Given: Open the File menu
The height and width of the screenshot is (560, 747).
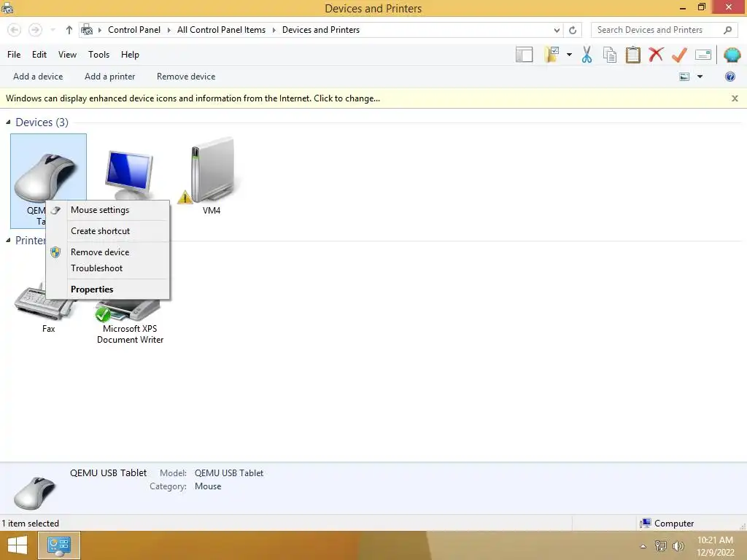Looking at the screenshot, I should 14,55.
